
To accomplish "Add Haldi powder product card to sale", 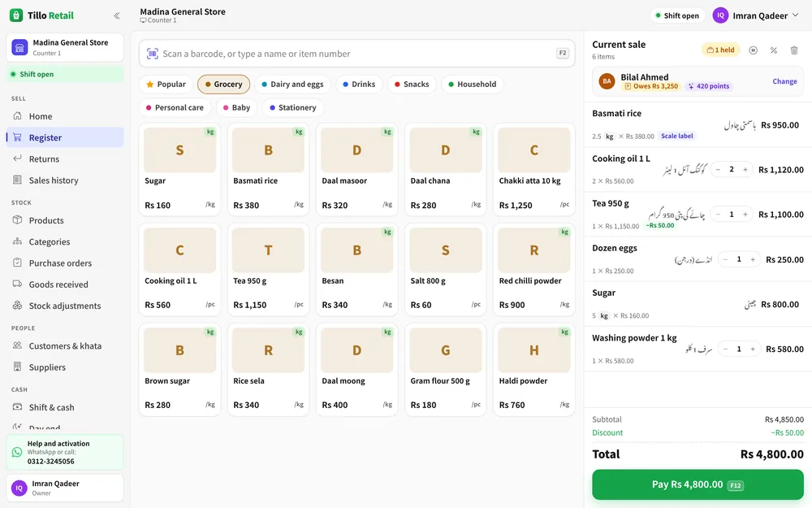I will [534, 370].
